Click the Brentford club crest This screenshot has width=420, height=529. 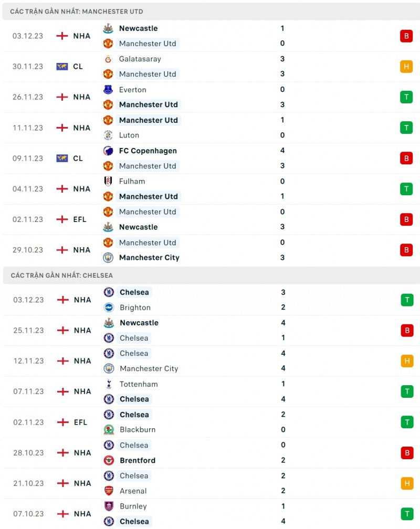(x=109, y=460)
